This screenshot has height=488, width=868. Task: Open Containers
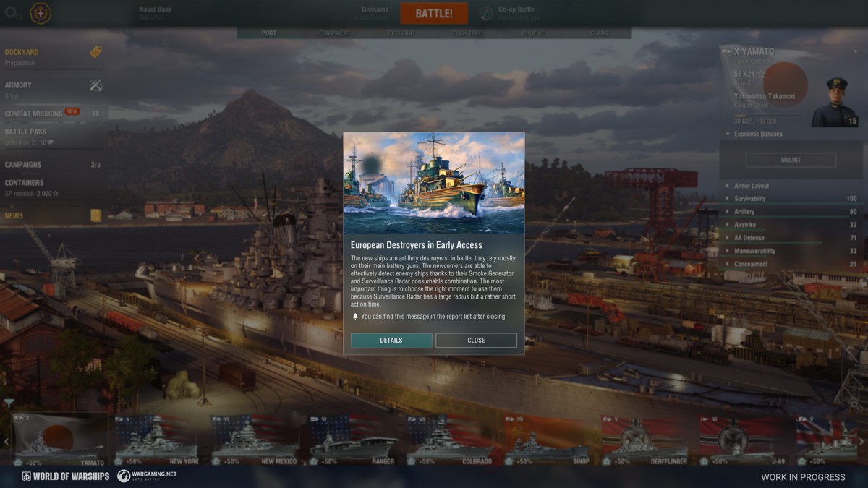(53, 187)
